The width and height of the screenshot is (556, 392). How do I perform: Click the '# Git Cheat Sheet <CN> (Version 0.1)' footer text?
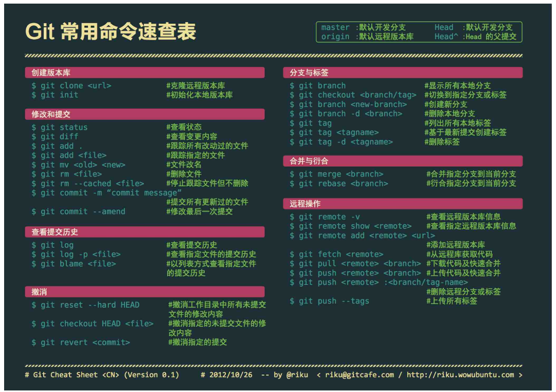click(x=102, y=375)
